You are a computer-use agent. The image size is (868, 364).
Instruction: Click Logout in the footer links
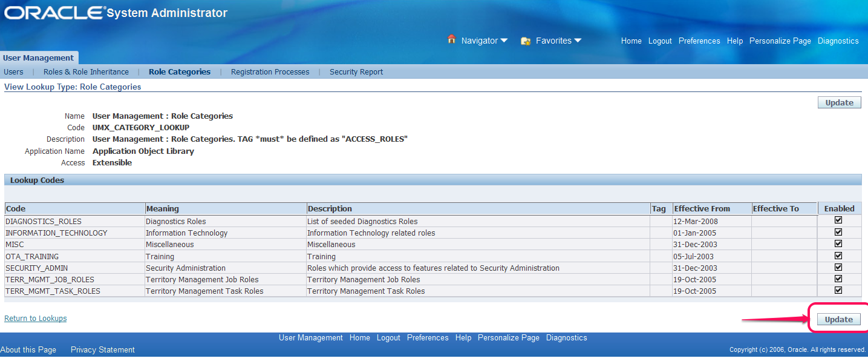pos(388,338)
